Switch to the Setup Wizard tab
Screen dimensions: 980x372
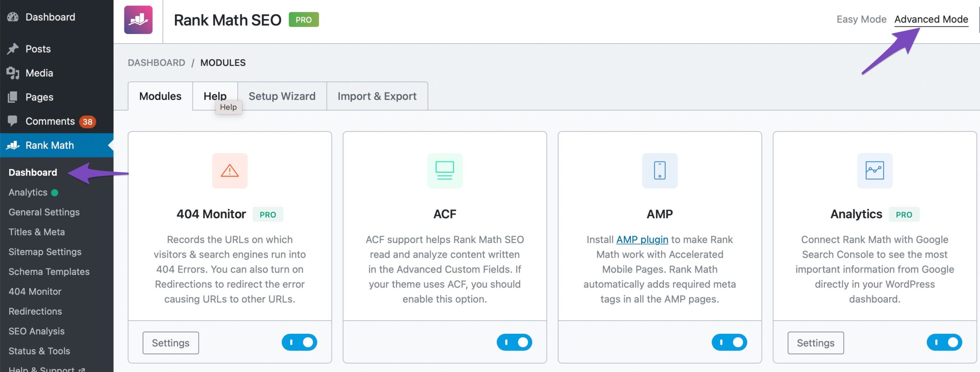click(x=282, y=96)
